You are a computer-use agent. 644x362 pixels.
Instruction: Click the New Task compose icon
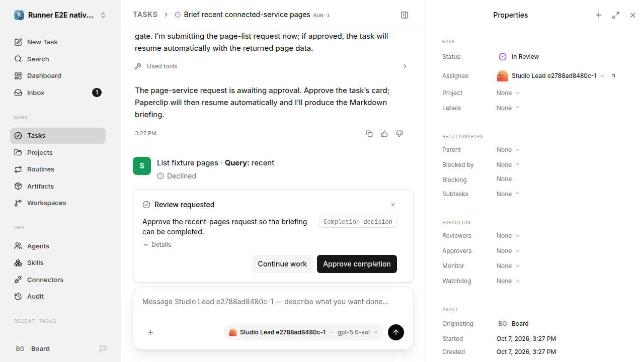coord(18,42)
